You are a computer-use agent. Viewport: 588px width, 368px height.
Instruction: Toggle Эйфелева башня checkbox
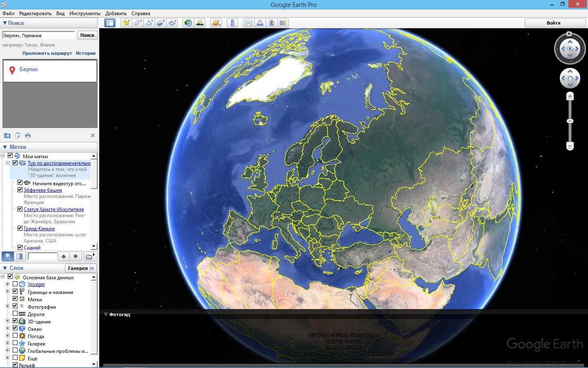20,190
